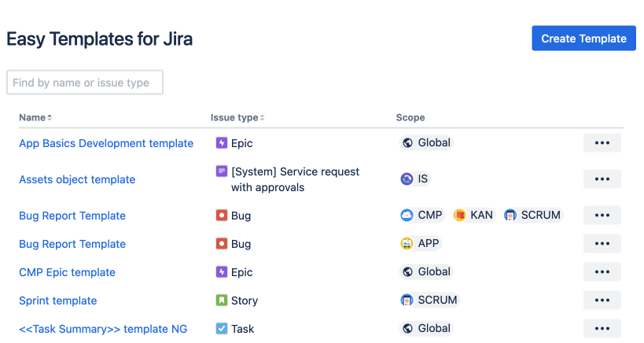Open the three-dot menu for Sprint template
This screenshot has width=644, height=343.
(602, 301)
